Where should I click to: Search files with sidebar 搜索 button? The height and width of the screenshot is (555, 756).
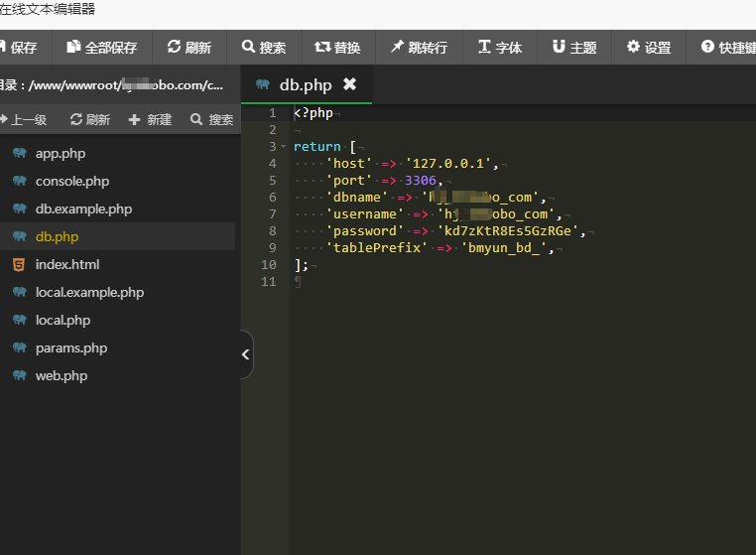coord(211,119)
